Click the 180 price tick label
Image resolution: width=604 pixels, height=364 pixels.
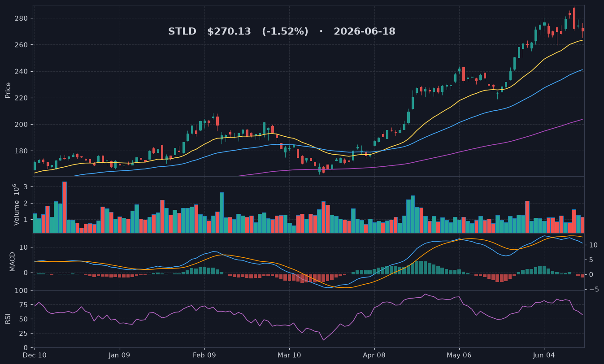(x=22, y=151)
